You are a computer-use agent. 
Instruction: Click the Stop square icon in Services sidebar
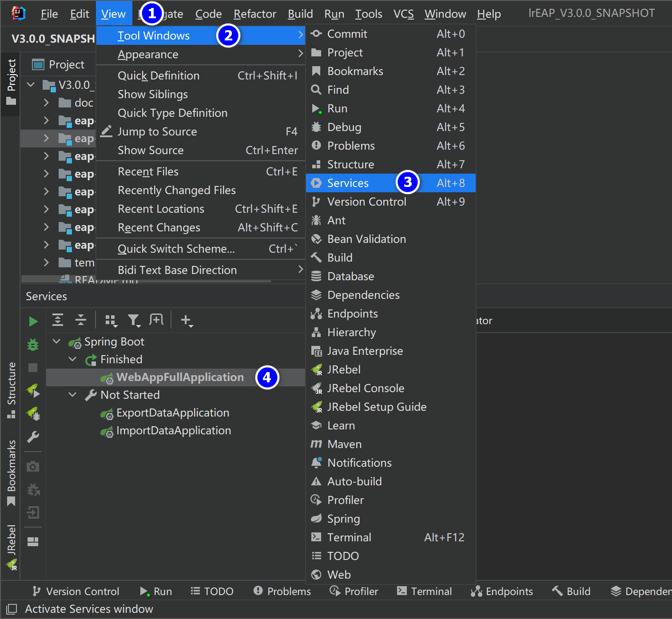(33, 368)
